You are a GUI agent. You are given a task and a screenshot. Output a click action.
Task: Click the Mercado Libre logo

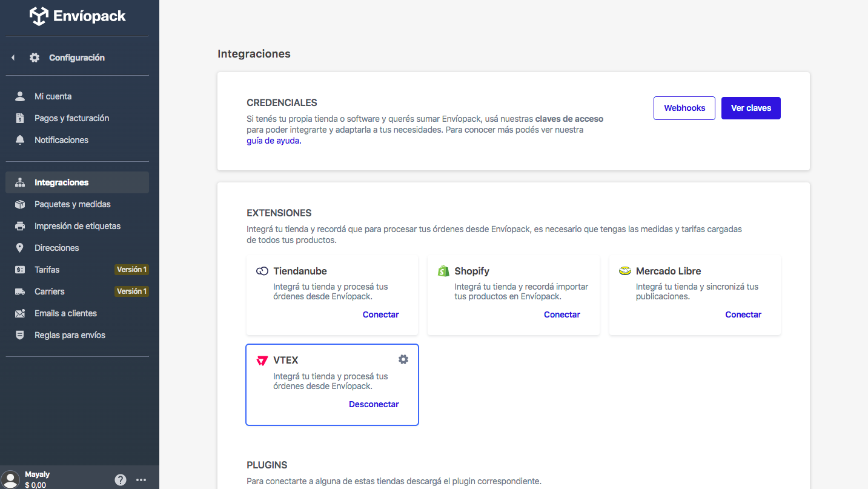pos(625,271)
